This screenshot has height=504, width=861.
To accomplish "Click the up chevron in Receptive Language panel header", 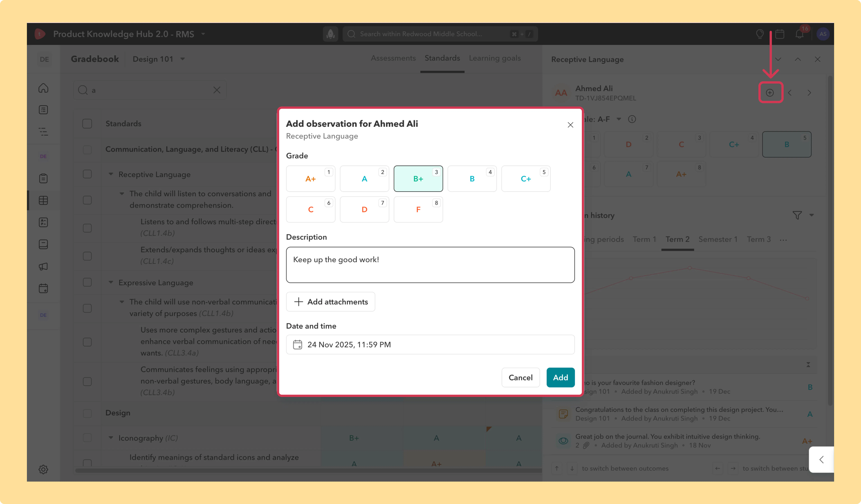I will (x=798, y=59).
